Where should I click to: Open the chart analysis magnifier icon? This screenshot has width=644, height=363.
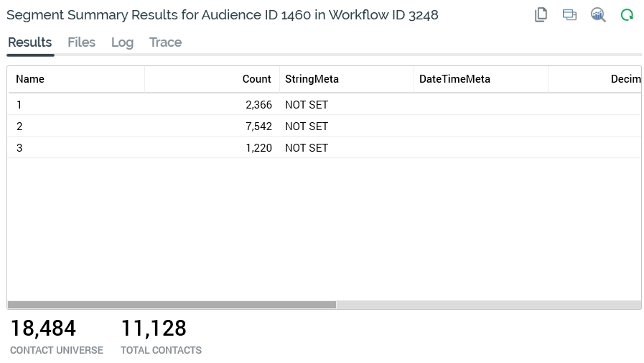point(598,14)
